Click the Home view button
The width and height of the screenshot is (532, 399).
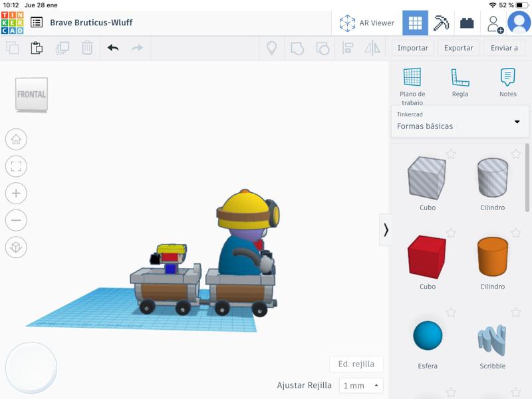tap(16, 139)
